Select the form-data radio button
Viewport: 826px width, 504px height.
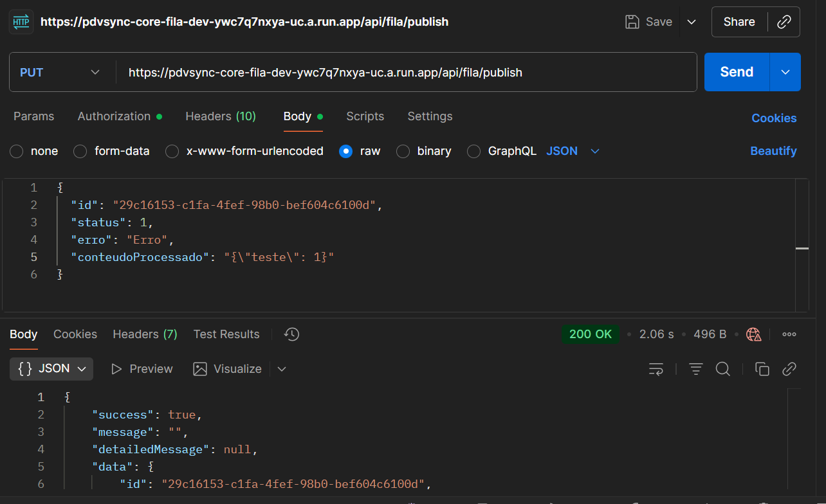tap(80, 152)
